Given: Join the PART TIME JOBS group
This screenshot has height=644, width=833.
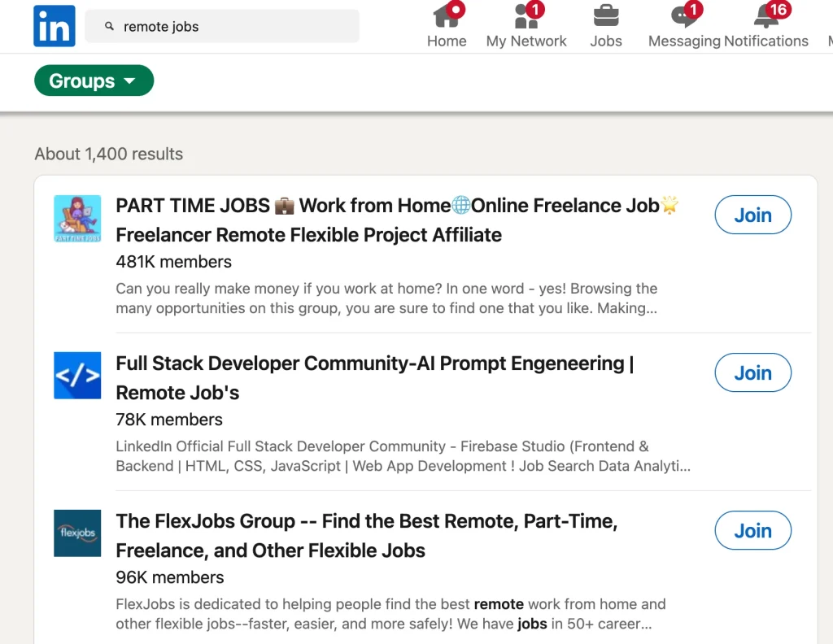Looking at the screenshot, I should pyautogui.click(x=752, y=215).
